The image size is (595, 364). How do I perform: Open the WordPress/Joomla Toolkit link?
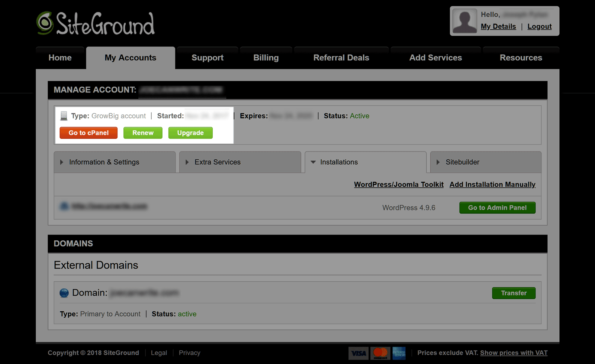click(399, 185)
